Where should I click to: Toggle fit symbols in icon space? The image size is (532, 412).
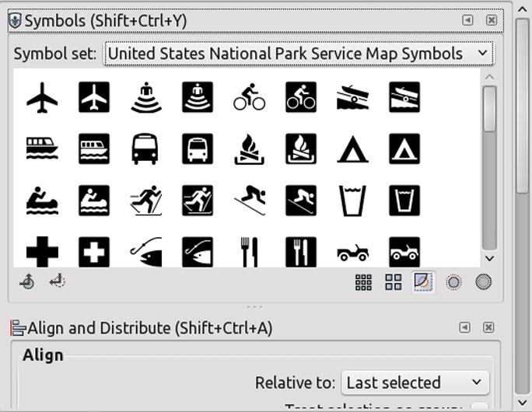[x=423, y=282]
